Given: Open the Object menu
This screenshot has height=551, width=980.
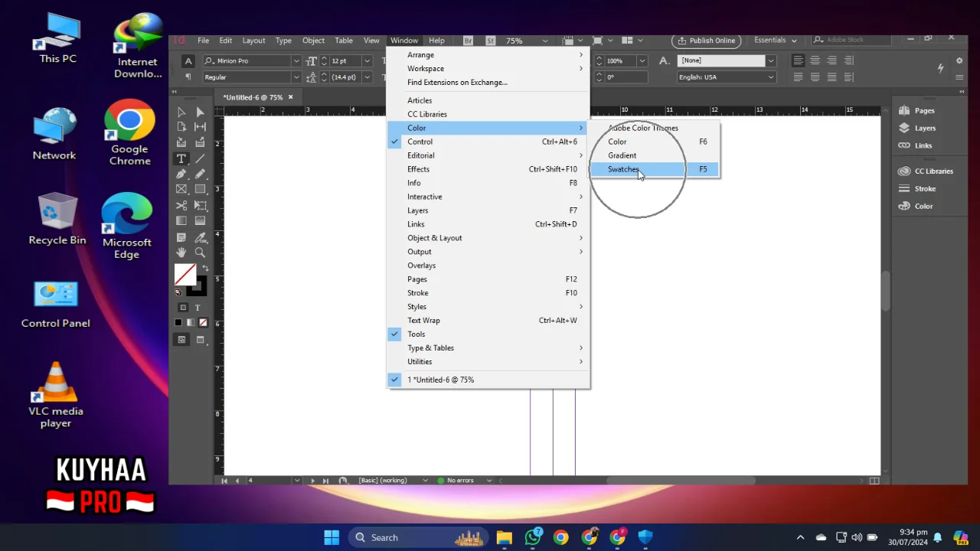Looking at the screenshot, I should (313, 41).
